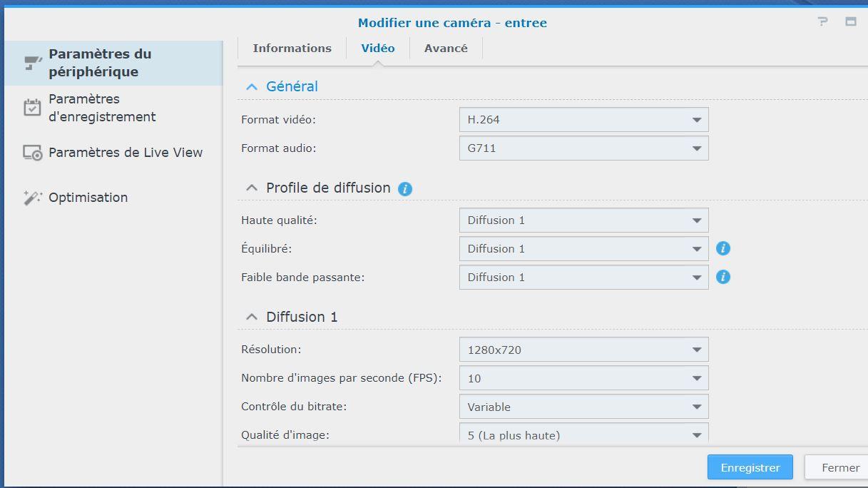Click the Fermer button

(x=840, y=468)
